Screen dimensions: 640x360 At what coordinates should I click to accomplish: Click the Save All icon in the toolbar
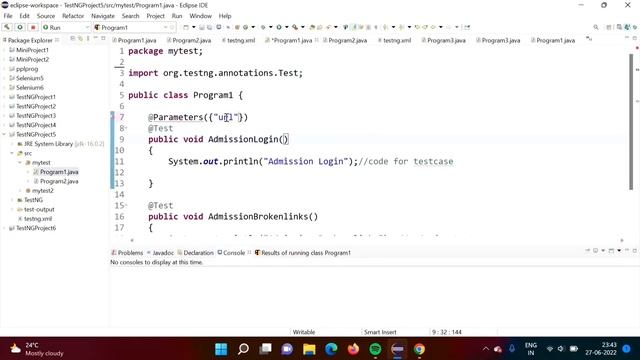tap(209, 27)
